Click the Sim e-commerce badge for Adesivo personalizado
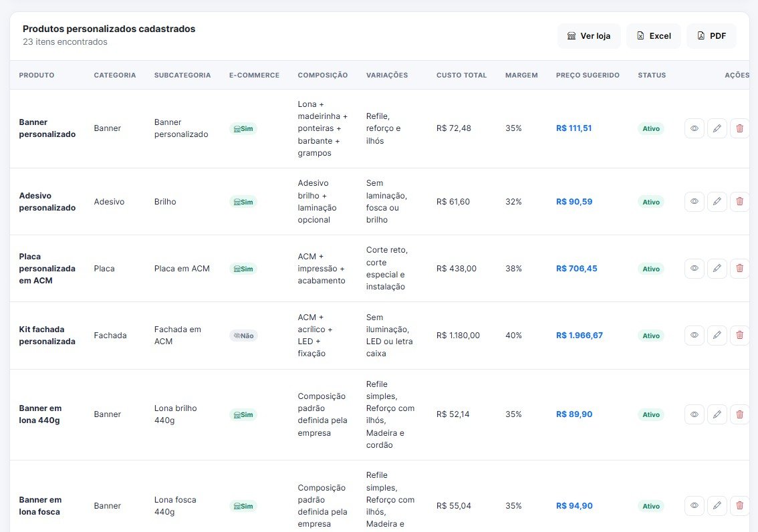758x532 pixels. (243, 202)
